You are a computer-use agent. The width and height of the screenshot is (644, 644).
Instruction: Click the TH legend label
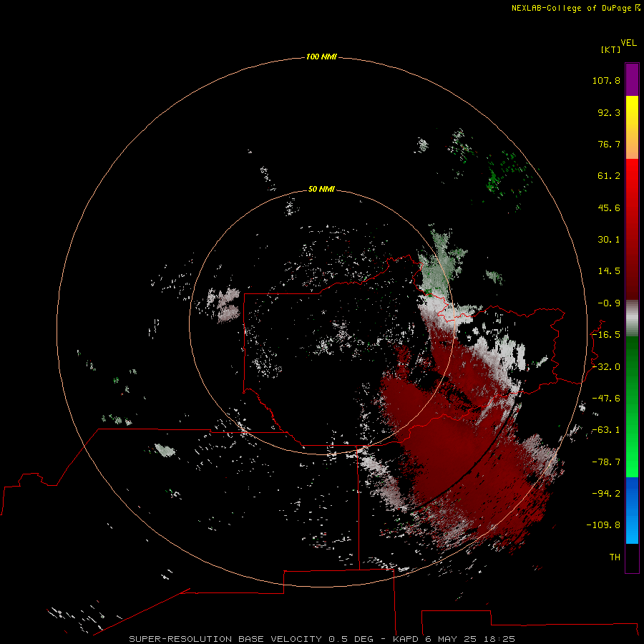[615, 557]
